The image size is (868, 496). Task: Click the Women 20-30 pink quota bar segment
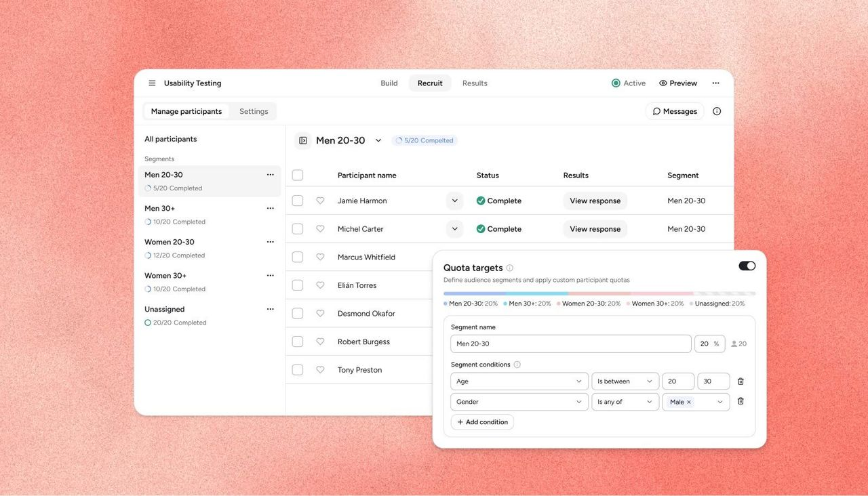point(599,293)
